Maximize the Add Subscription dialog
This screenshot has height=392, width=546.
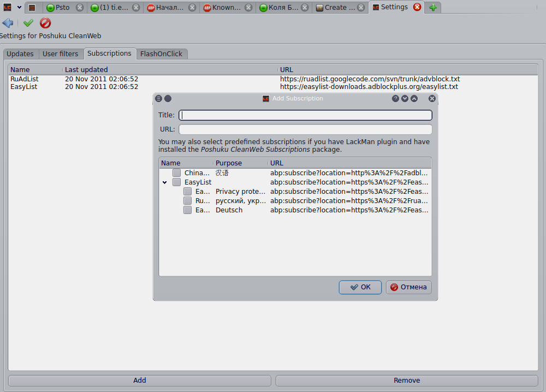click(414, 98)
